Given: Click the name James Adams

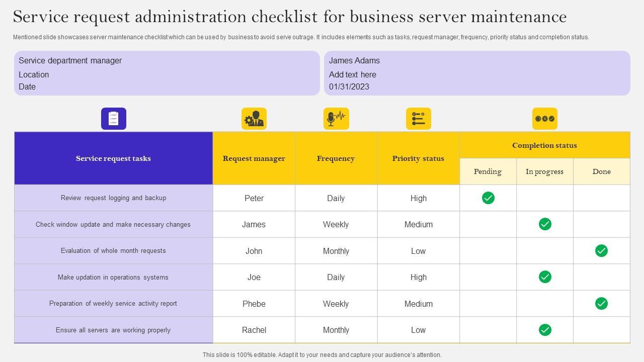Looking at the screenshot, I should [x=355, y=61].
